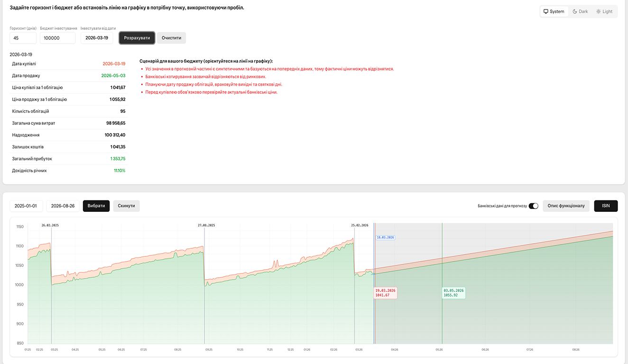Viewport: 628px width, 364px height.
Task: Click the blue 18.03.2026 chart label
Action: [x=386, y=236]
